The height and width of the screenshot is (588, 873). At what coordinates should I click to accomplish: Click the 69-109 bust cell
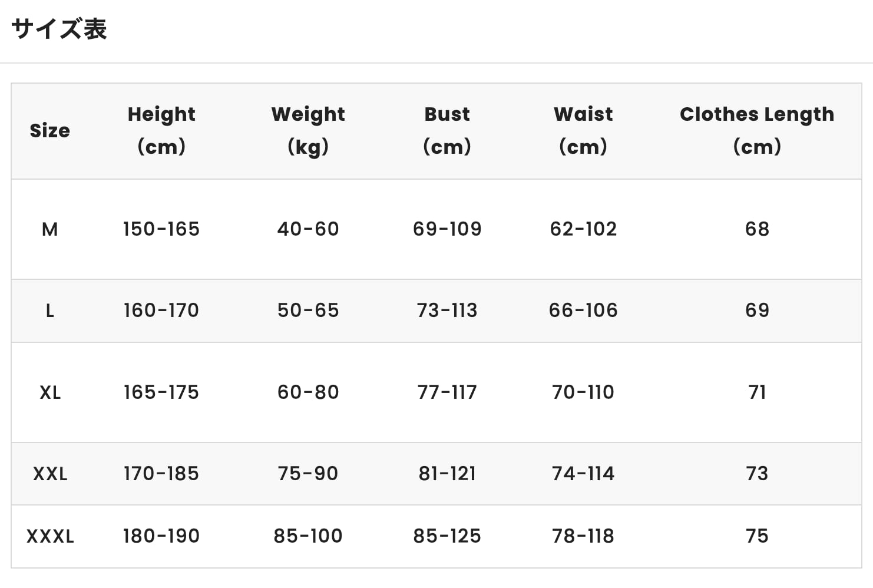coord(447,229)
